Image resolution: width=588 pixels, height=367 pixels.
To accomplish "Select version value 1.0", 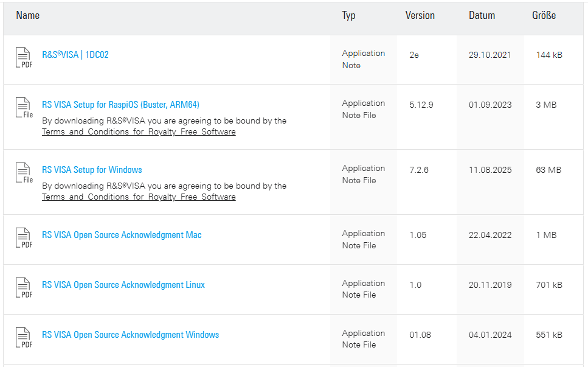I will (415, 285).
